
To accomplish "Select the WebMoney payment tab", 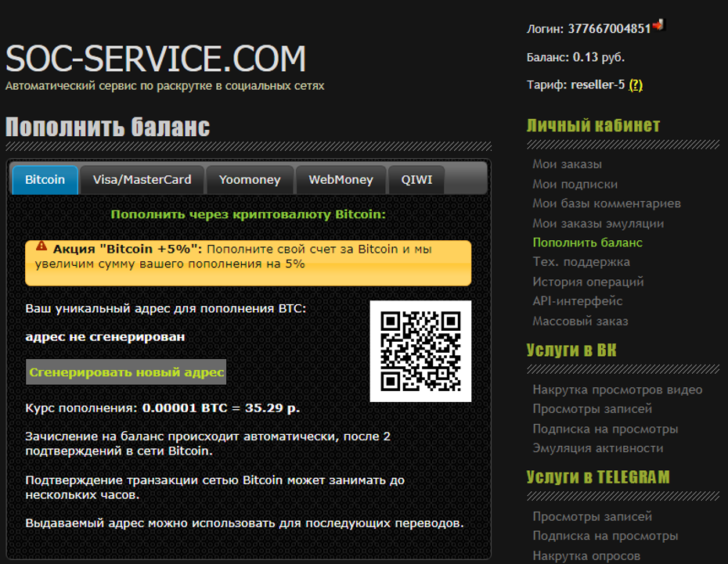I will (341, 179).
